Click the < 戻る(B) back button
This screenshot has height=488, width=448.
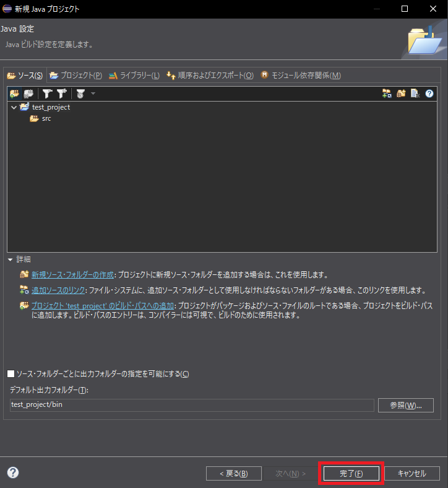(x=234, y=473)
